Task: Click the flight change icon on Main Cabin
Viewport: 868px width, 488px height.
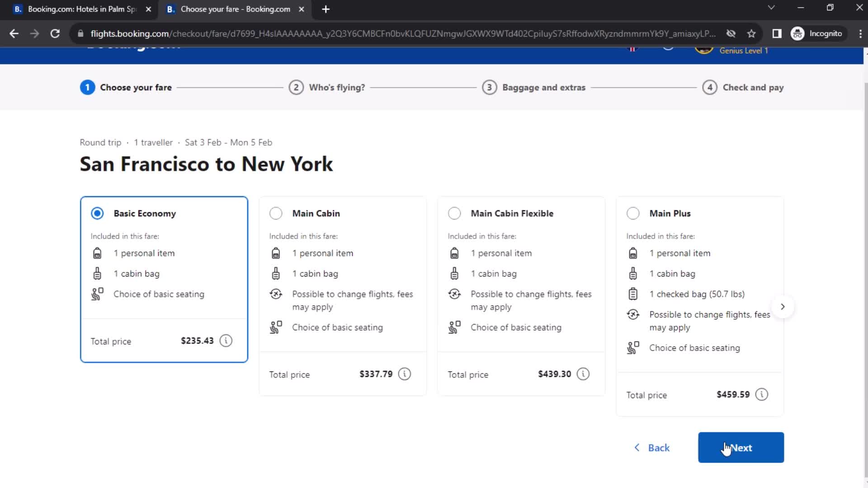Action: pyautogui.click(x=276, y=294)
